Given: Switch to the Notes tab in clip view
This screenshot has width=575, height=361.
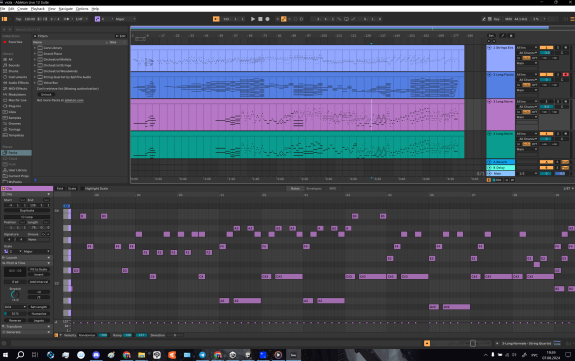Looking at the screenshot, I should pyautogui.click(x=295, y=189).
